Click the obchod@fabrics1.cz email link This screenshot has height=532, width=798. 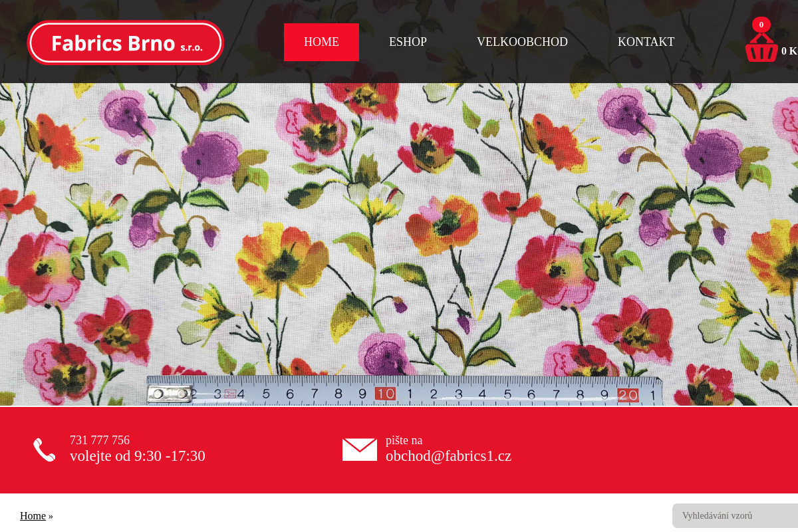pos(449,456)
